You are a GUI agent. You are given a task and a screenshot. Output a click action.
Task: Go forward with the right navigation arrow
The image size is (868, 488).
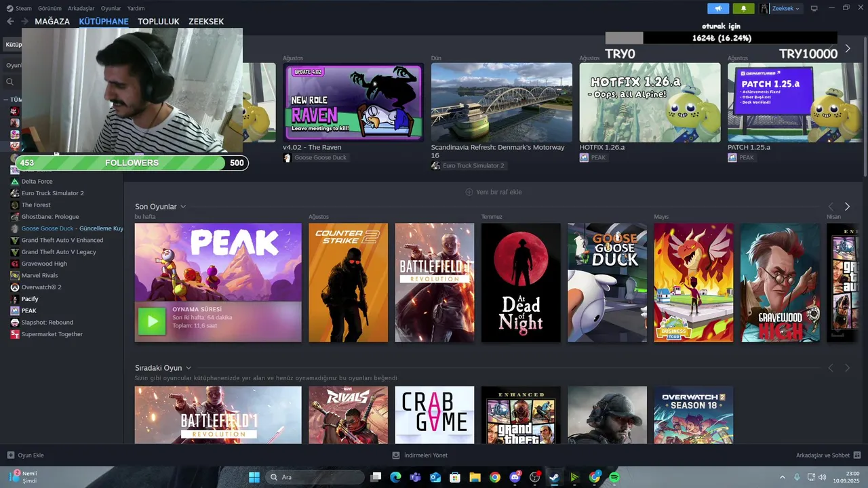click(x=25, y=22)
